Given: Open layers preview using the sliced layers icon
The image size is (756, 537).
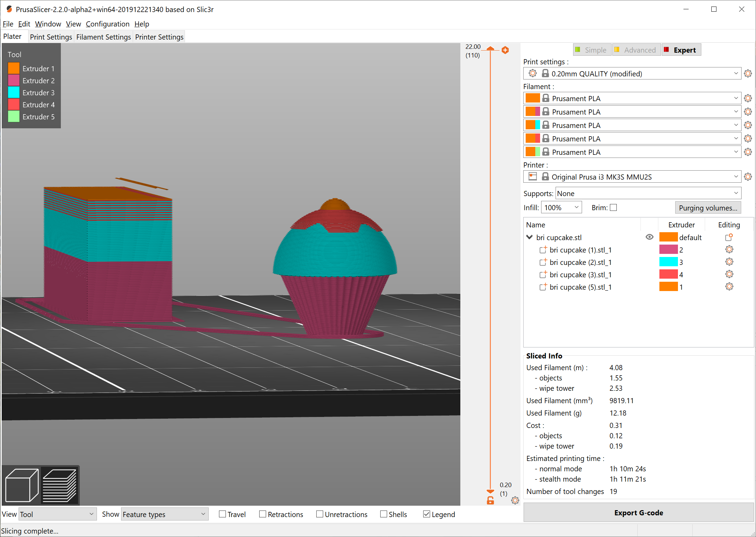Looking at the screenshot, I should pos(59,485).
